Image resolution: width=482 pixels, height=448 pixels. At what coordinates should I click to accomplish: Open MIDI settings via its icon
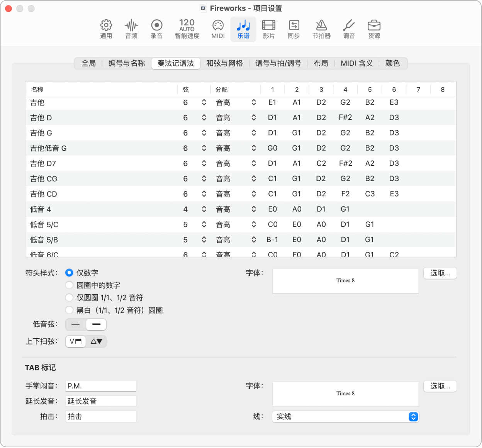[217, 29]
